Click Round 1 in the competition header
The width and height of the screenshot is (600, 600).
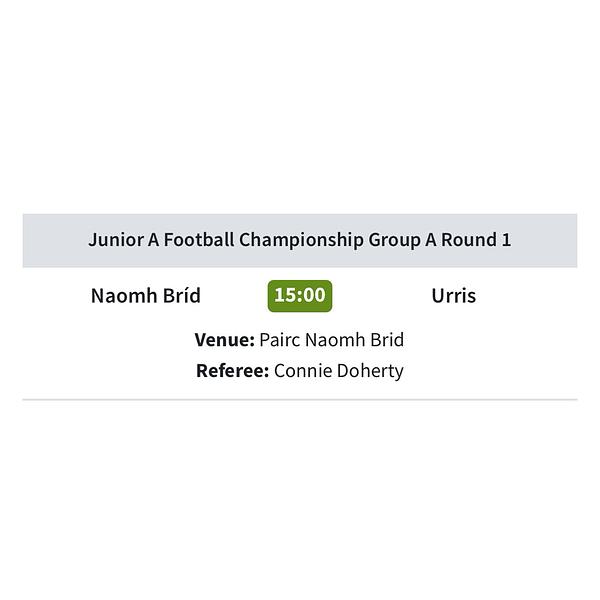pyautogui.click(x=476, y=240)
